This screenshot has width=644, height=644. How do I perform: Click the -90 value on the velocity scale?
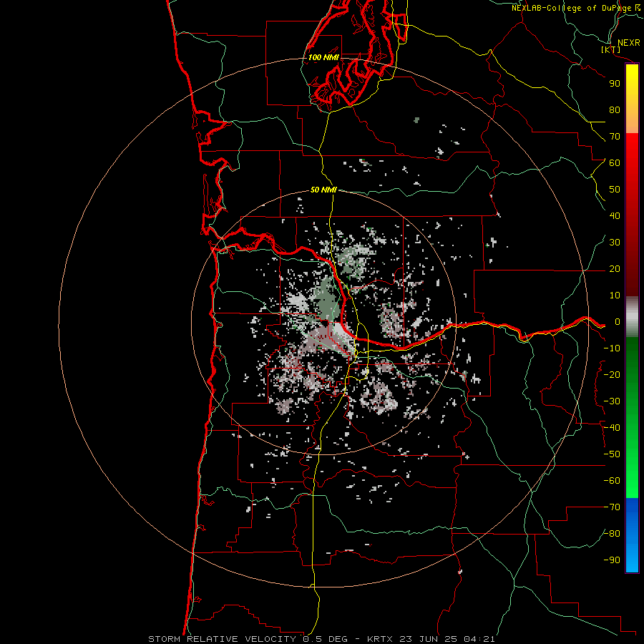tap(612, 560)
